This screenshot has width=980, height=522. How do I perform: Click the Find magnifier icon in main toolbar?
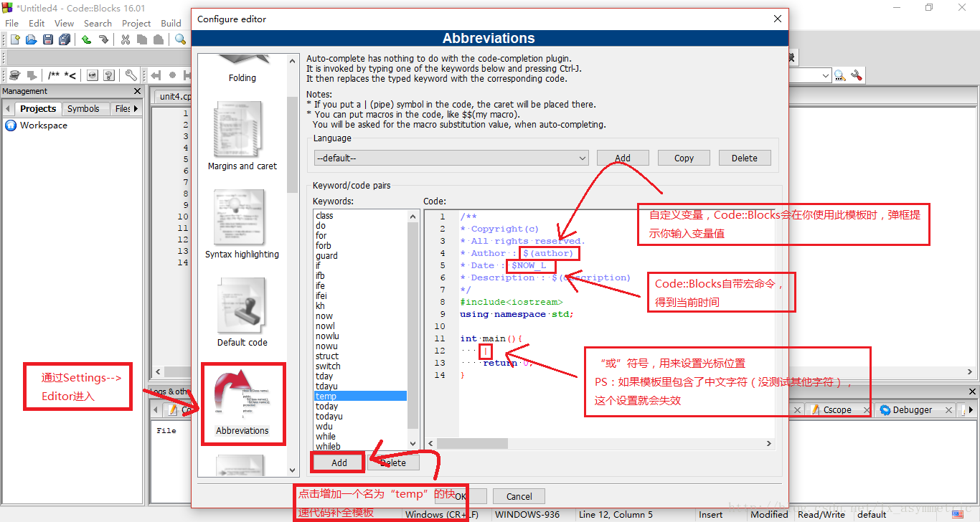pyautogui.click(x=180, y=39)
